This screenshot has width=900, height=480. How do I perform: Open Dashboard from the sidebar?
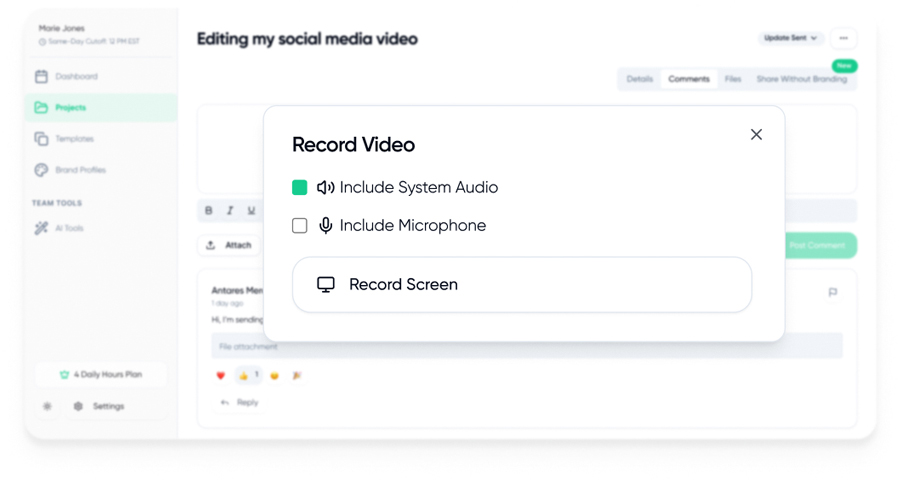tap(76, 77)
